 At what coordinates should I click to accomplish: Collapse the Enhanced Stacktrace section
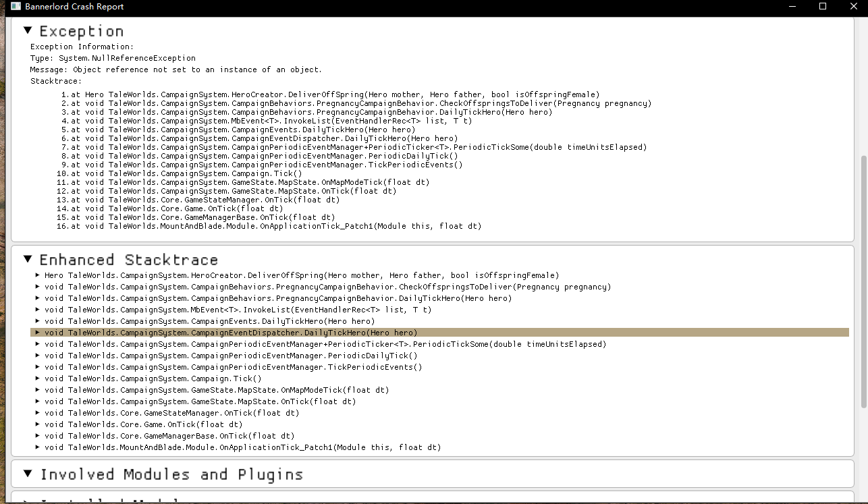(28, 258)
